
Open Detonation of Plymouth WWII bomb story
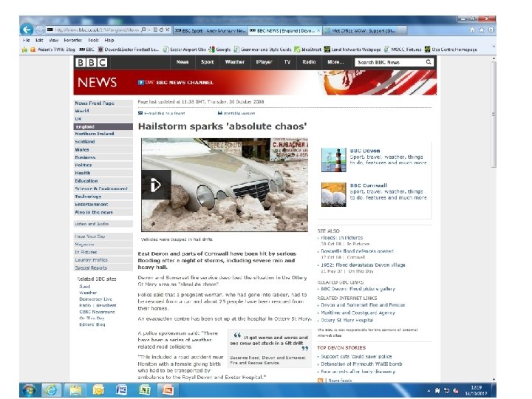361,364
